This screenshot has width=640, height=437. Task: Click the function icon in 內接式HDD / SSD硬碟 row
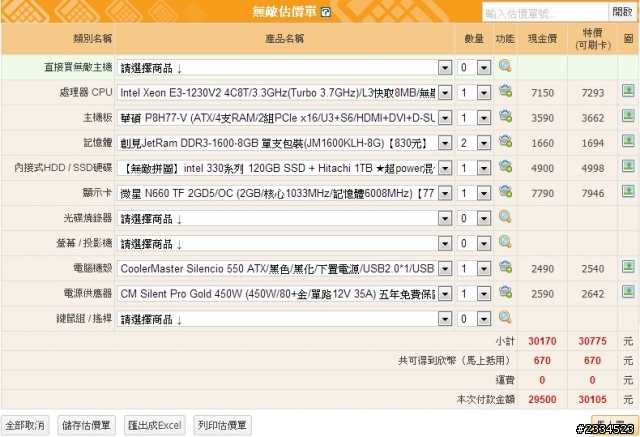click(505, 166)
